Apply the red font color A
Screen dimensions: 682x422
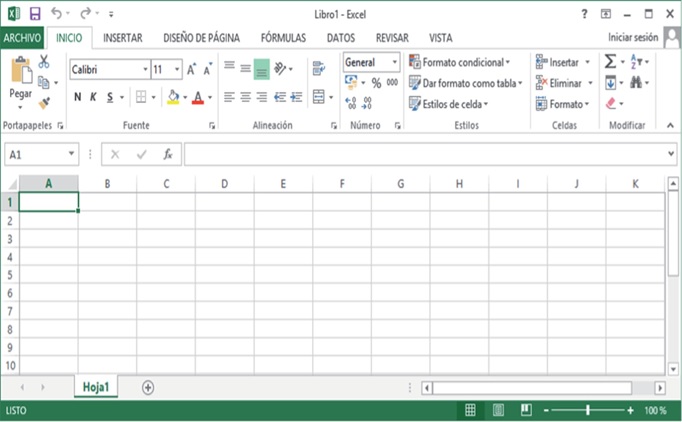[x=198, y=97]
